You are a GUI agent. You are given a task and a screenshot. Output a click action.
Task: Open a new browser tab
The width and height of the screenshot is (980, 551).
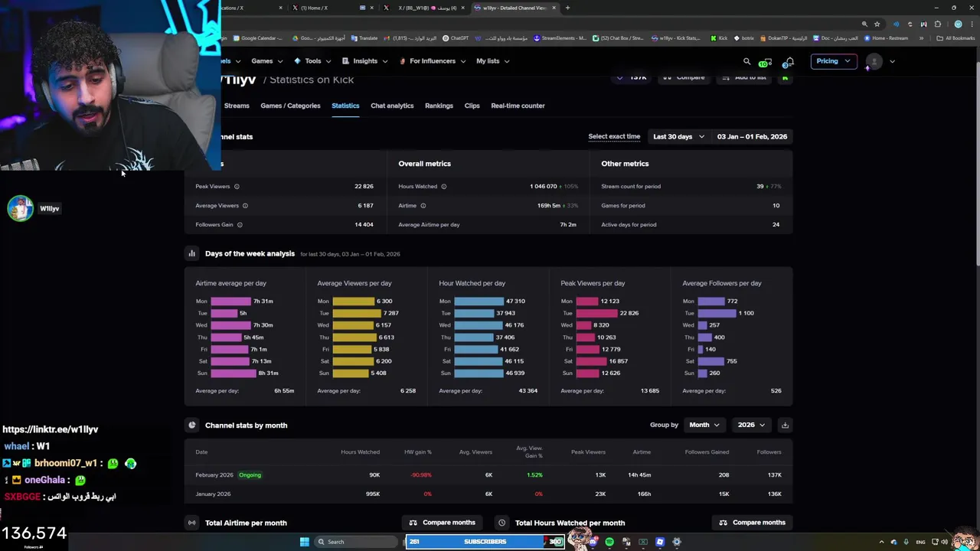click(567, 8)
